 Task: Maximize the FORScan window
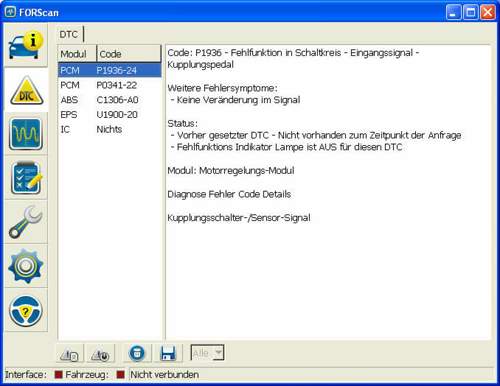pos(471,13)
